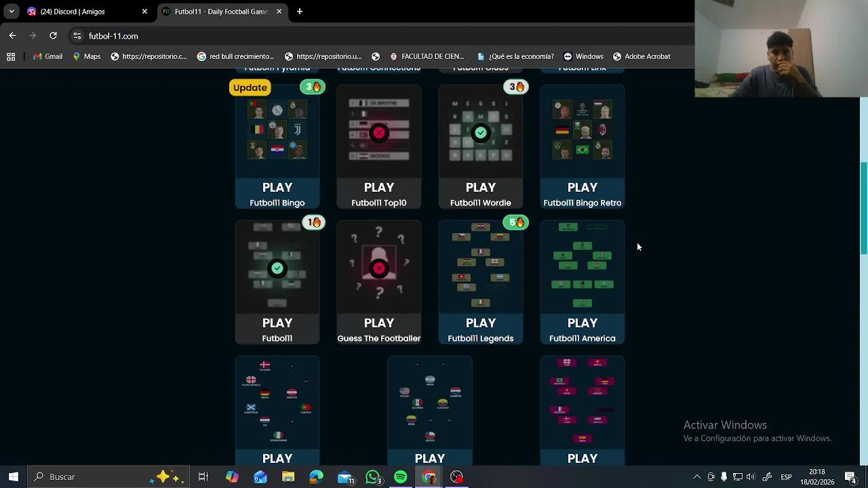Close the Discord tab
The image size is (868, 488).
point(144,12)
